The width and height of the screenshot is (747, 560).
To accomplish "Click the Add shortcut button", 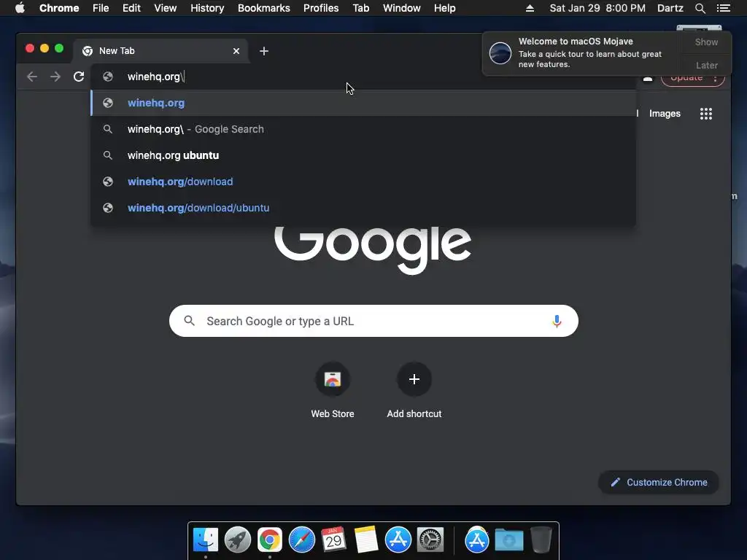I will pos(414,391).
